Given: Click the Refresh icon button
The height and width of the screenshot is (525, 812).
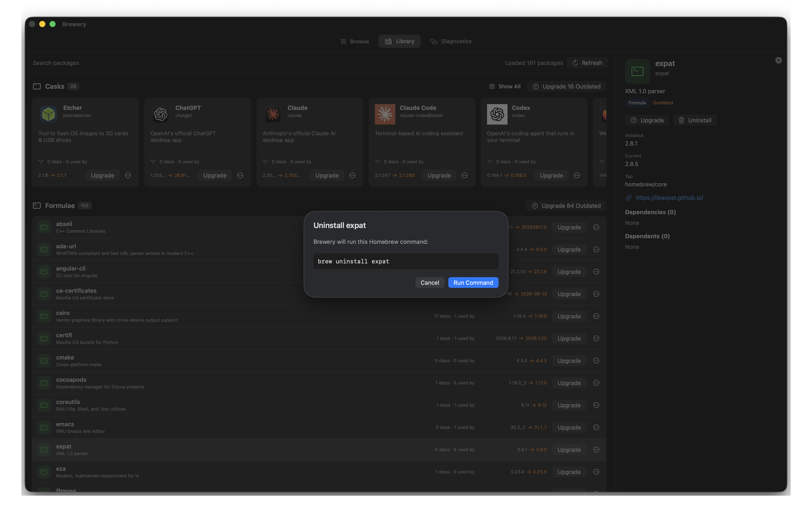Looking at the screenshot, I should [x=575, y=63].
